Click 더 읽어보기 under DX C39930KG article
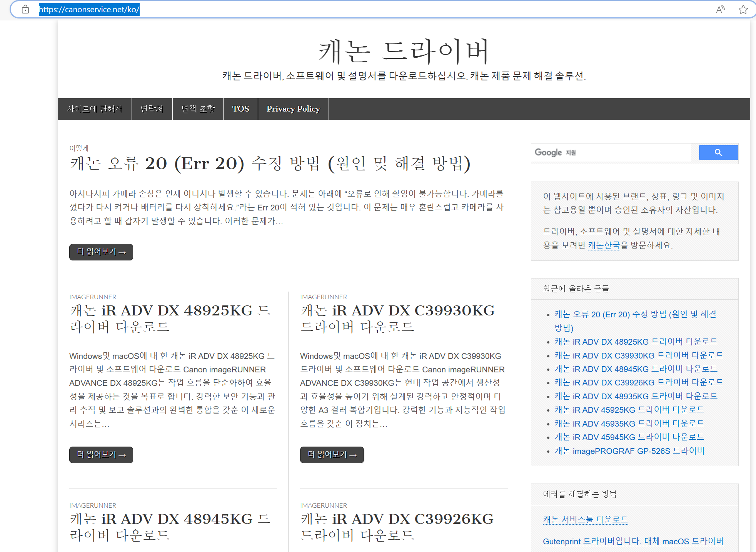The width and height of the screenshot is (756, 552). click(x=332, y=455)
